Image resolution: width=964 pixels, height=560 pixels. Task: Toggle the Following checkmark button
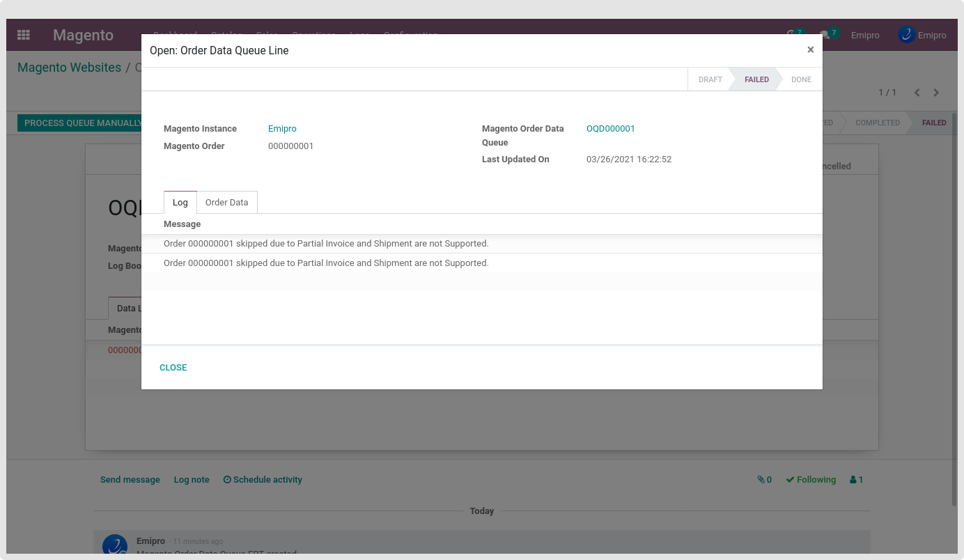[x=811, y=479]
